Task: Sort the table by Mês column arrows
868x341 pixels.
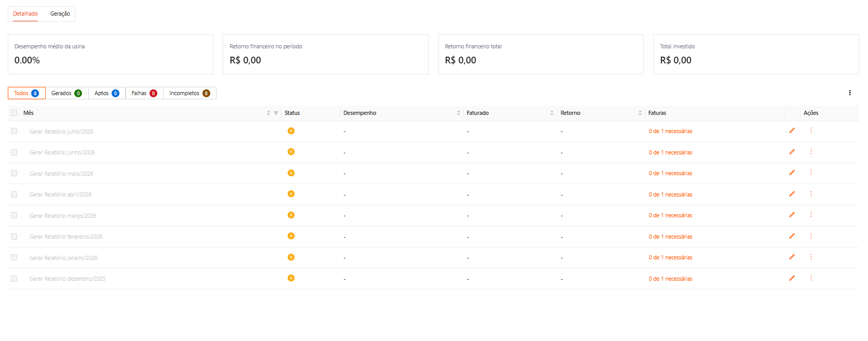Action: (268, 113)
